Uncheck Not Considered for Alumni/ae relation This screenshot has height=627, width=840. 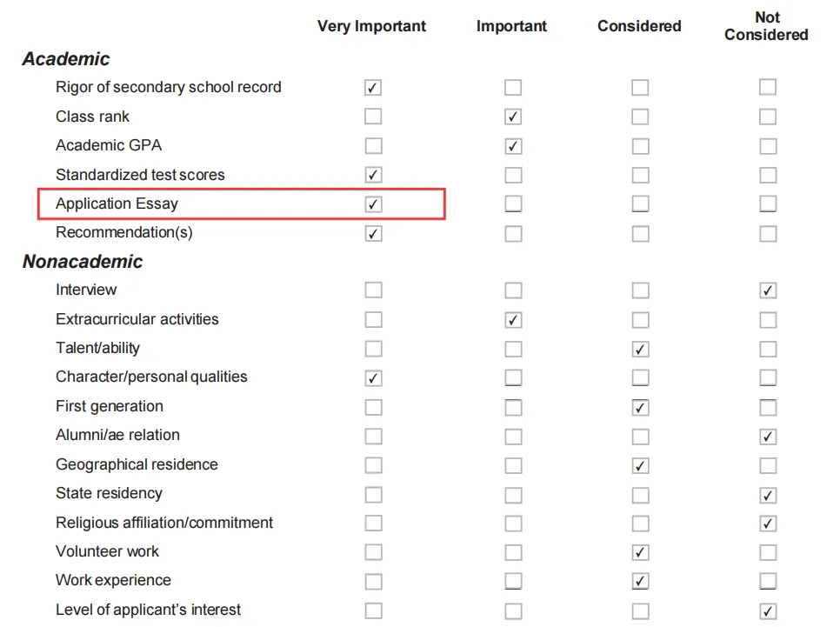(x=768, y=437)
